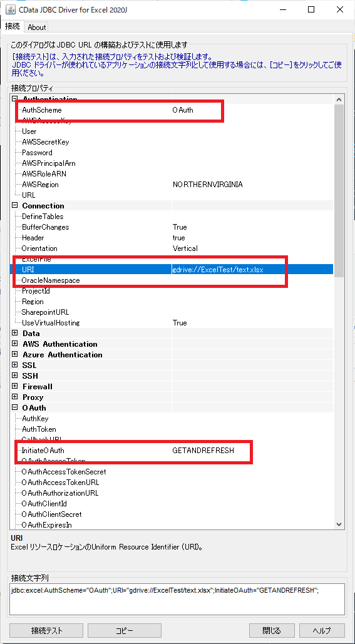Select the OAuthAccessTokenURL property
The width and height of the screenshot is (355, 644).
tap(172, 483)
